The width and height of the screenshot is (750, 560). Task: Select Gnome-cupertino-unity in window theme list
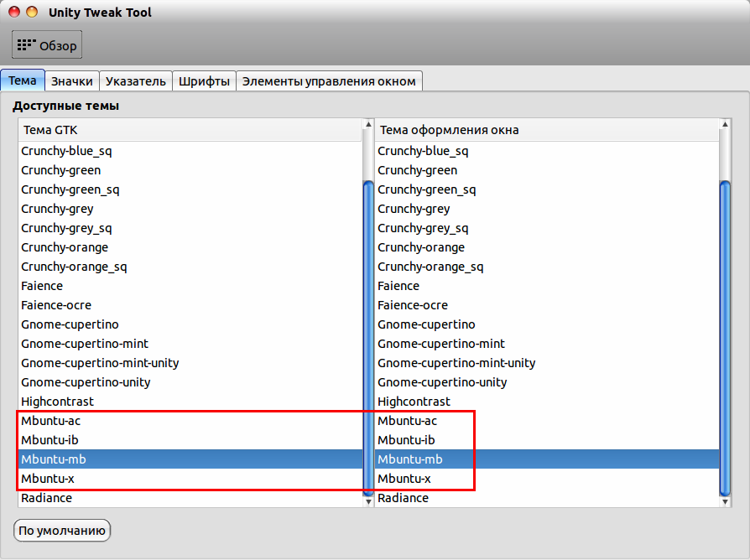(x=547, y=382)
